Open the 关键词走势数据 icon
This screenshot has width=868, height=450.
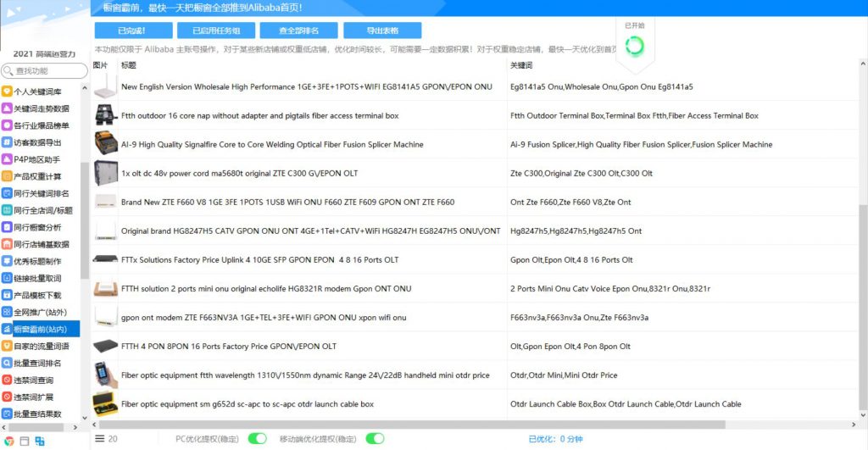click(7, 108)
